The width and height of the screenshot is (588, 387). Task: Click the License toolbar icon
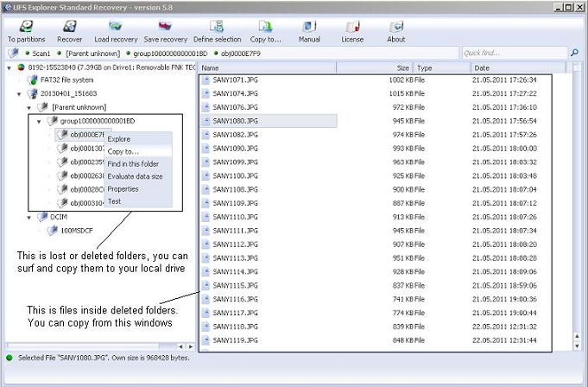pyautogui.click(x=352, y=27)
